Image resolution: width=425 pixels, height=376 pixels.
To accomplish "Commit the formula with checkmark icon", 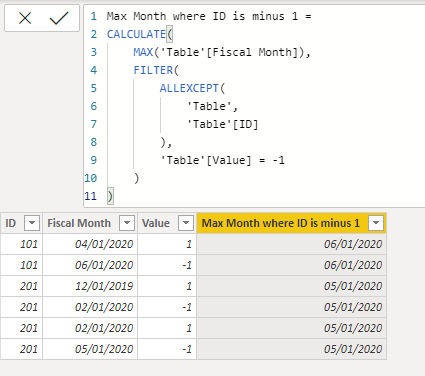I will coord(59,18).
